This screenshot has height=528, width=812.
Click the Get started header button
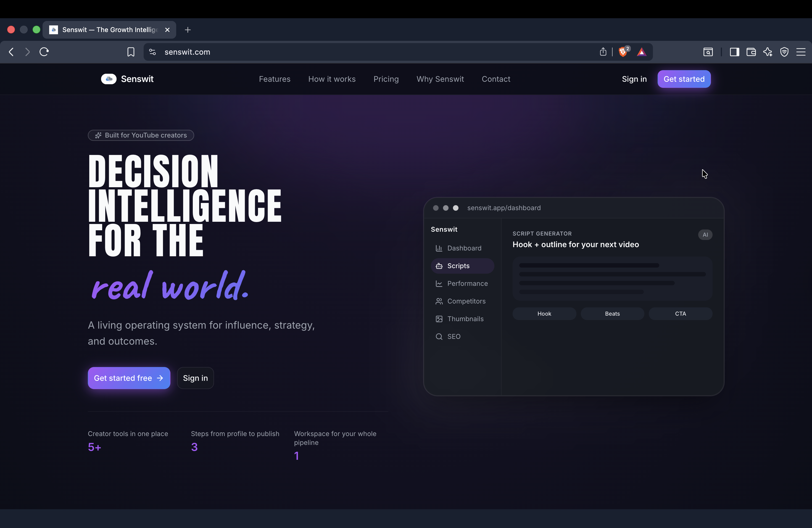[x=684, y=79]
